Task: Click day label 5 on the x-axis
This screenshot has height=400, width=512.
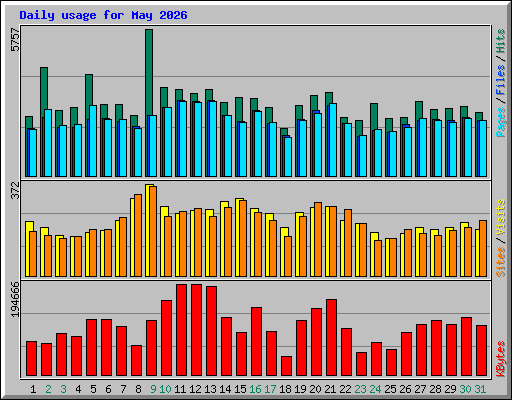Action: pos(93,389)
